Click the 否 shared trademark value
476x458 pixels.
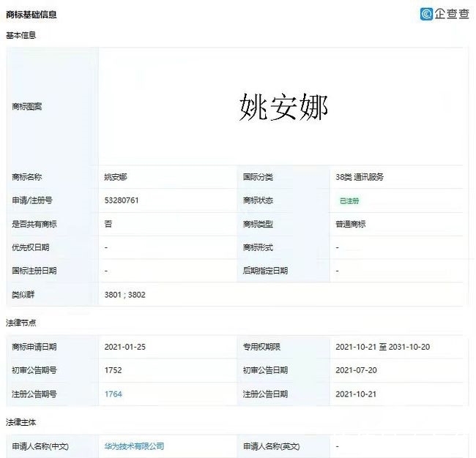[x=108, y=224]
